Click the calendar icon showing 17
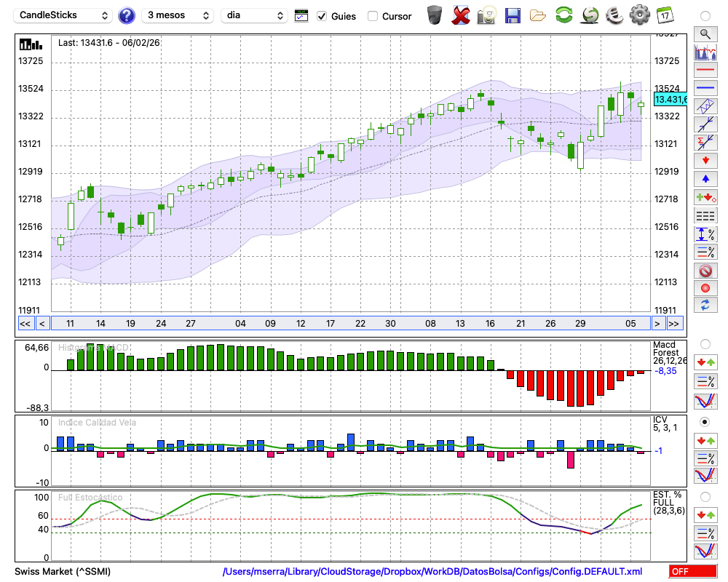Image resolution: width=728 pixels, height=582 pixels. tap(664, 15)
